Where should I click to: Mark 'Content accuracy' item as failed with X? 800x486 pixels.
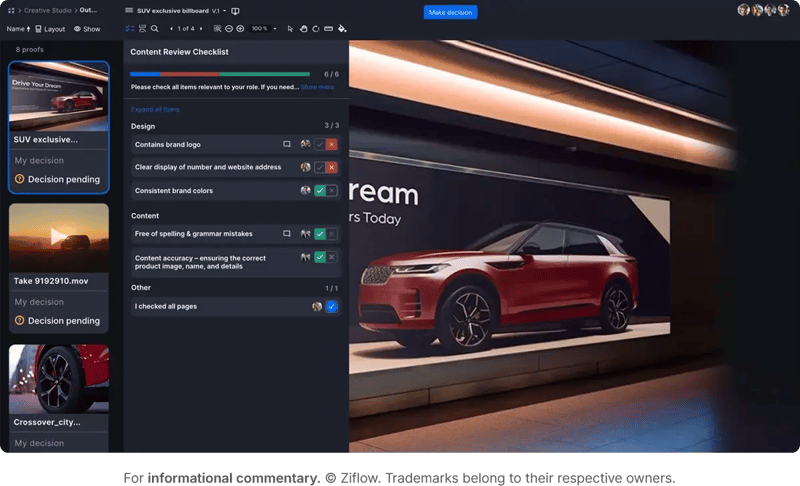point(332,257)
